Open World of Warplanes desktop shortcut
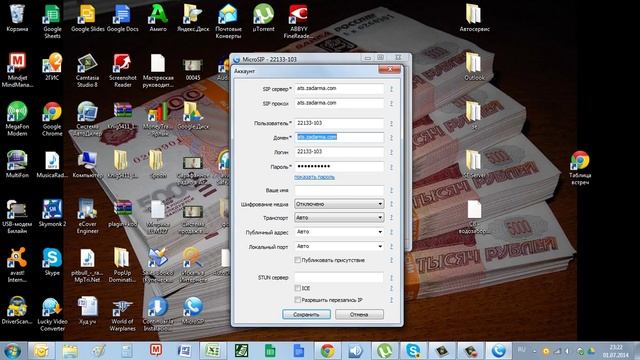This screenshot has width=640, height=360. (x=122, y=314)
